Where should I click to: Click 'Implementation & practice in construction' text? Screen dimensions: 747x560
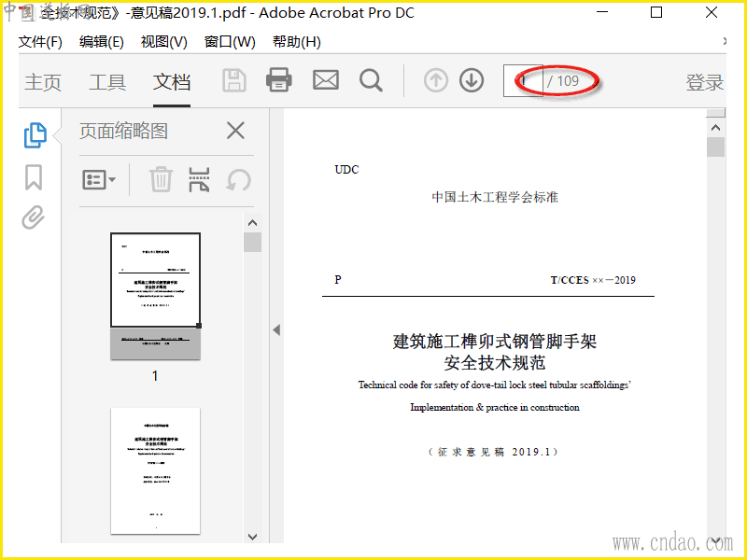pyautogui.click(x=495, y=407)
